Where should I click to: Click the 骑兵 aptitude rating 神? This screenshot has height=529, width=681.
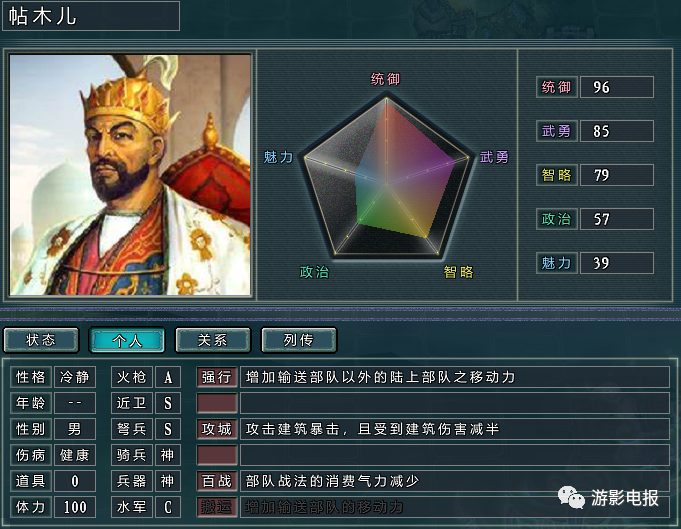168,455
